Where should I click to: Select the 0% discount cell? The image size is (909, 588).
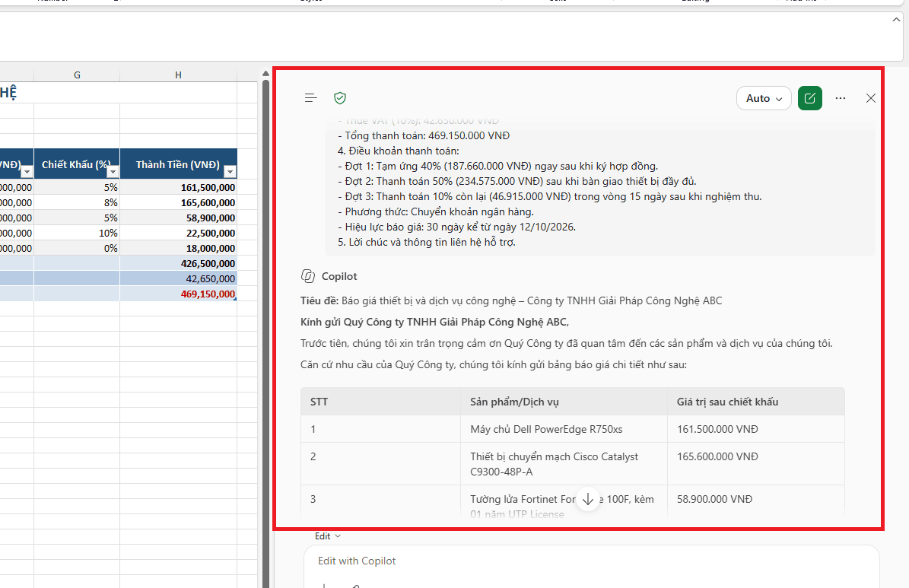click(77, 248)
